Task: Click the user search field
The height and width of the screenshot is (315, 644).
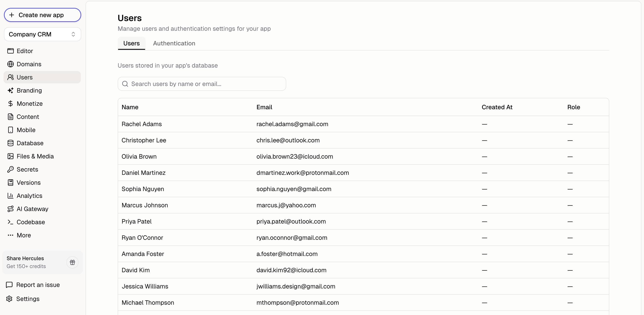Action: (201, 84)
